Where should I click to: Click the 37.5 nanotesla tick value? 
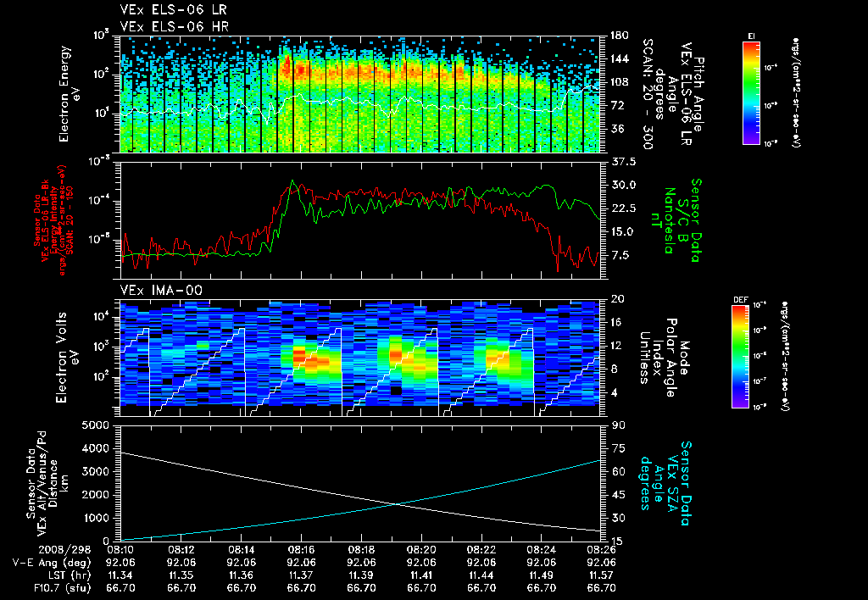tap(623, 162)
